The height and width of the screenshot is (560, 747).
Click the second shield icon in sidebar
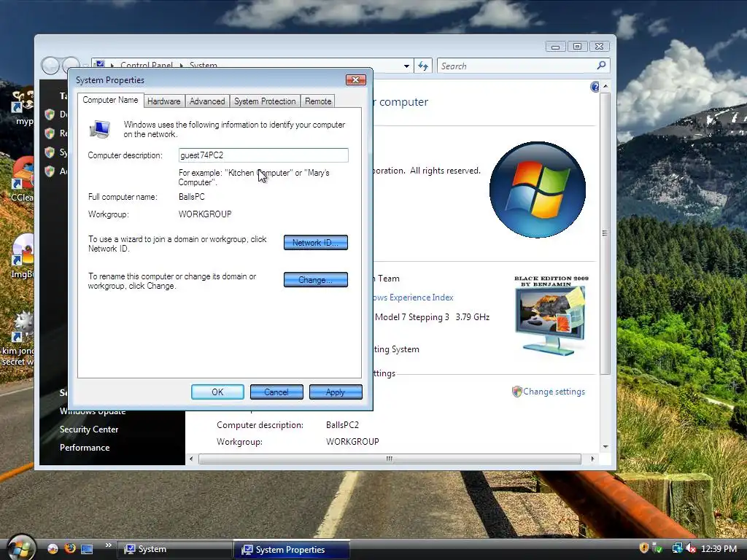(50, 133)
